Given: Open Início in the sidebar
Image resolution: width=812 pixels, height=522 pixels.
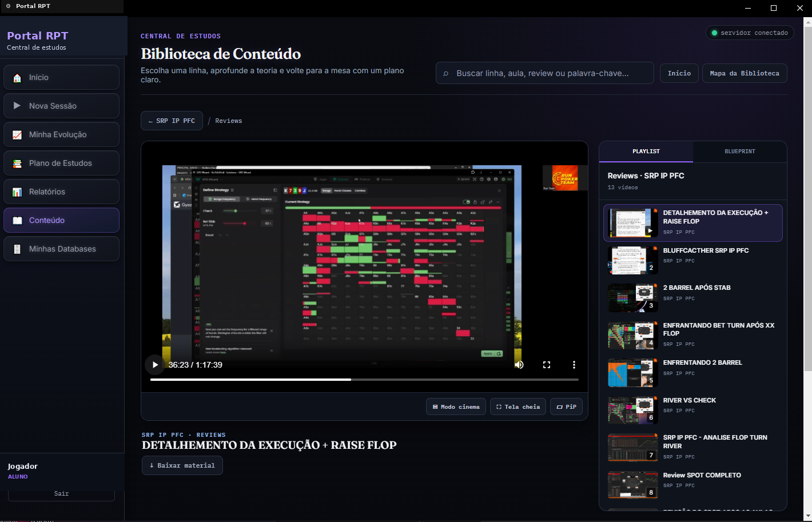Looking at the screenshot, I should click(61, 77).
